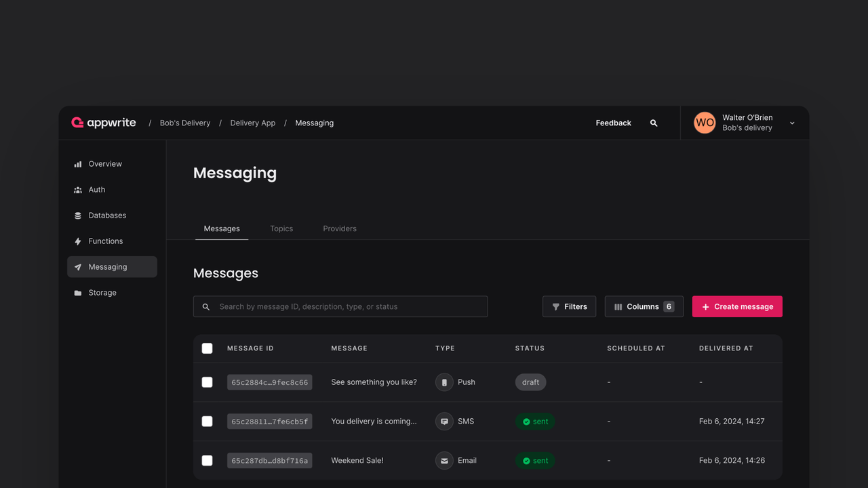Switch to the Topics tab
Image resolution: width=868 pixels, height=488 pixels.
point(281,228)
